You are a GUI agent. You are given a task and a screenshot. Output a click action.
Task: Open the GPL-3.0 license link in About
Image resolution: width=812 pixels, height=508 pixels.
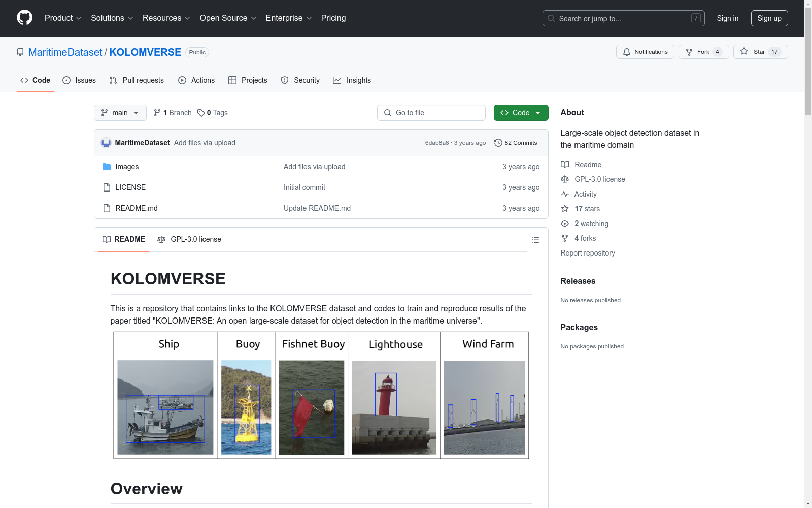point(593,179)
